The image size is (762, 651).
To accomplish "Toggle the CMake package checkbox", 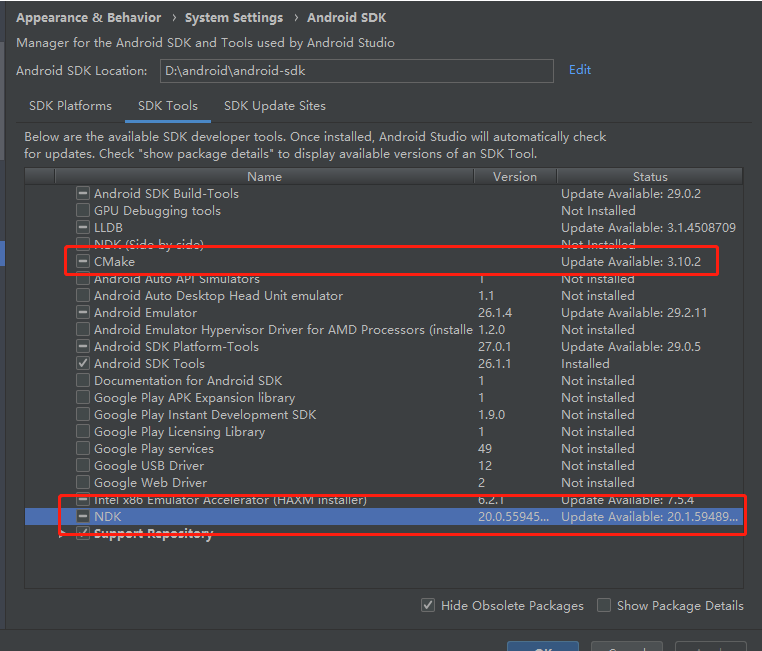I will pos(83,262).
